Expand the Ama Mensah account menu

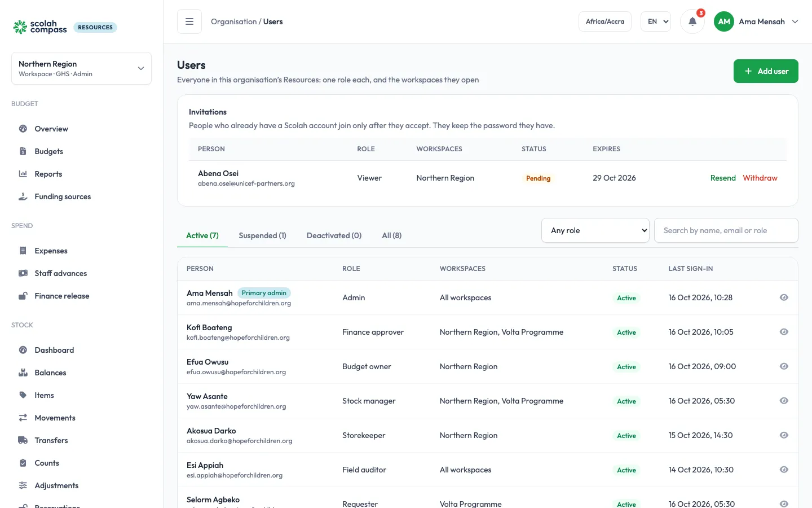[756, 21]
